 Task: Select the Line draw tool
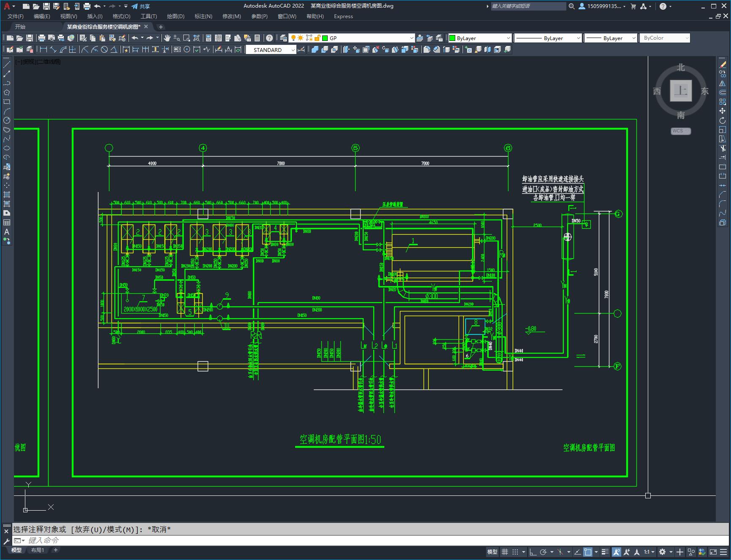pyautogui.click(x=7, y=65)
